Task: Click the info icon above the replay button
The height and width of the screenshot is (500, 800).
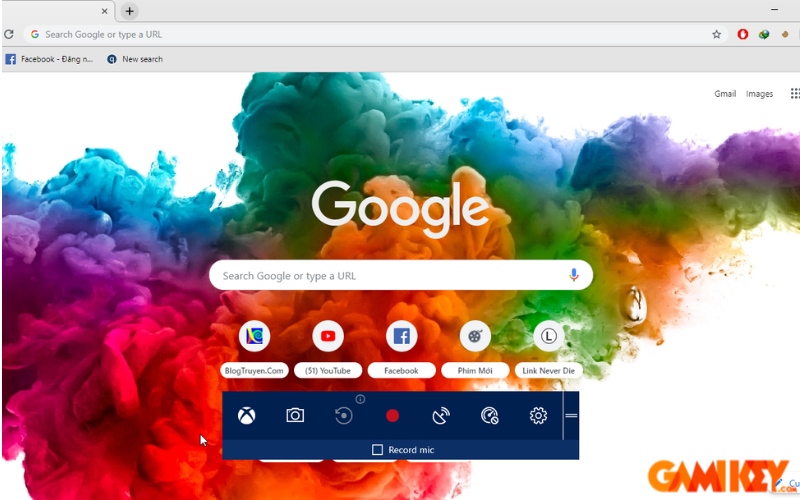Action: point(360,399)
